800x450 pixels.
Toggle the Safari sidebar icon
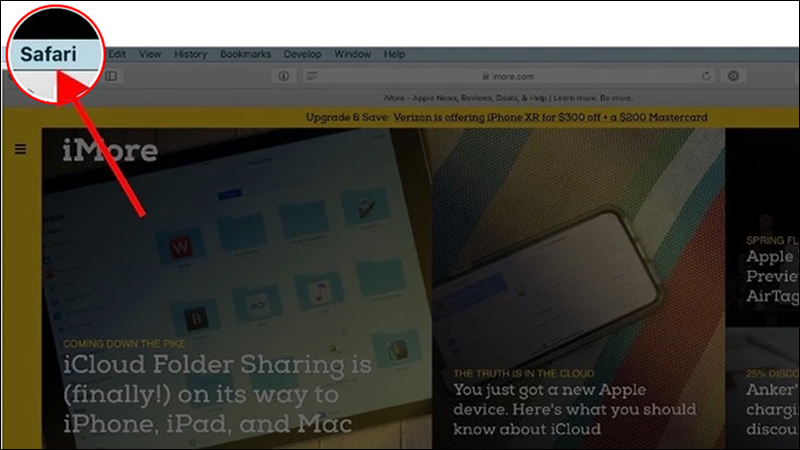tap(111, 76)
